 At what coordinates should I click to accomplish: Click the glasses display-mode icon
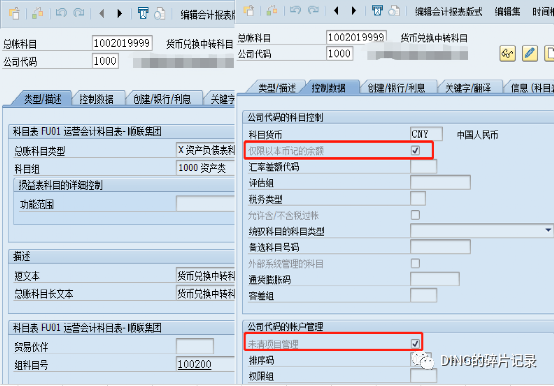507,54
